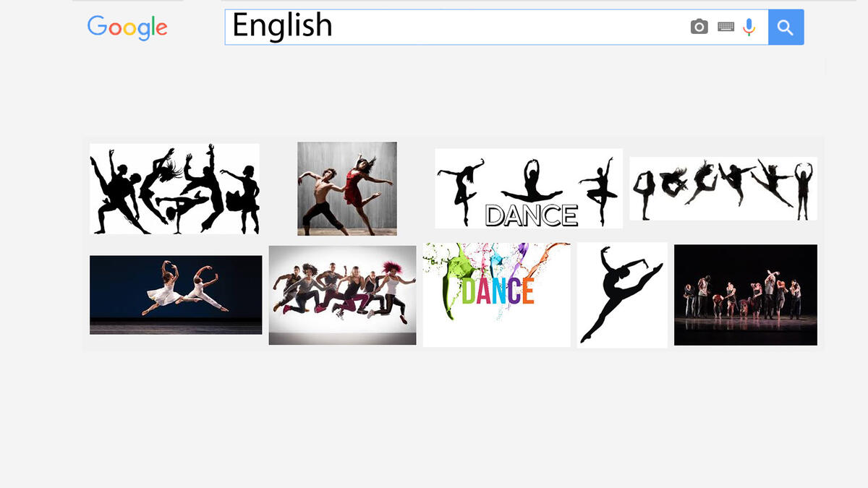Viewport: 868px width, 488px height.
Task: Click the blue magnifying glass search icon
Action: point(786,26)
